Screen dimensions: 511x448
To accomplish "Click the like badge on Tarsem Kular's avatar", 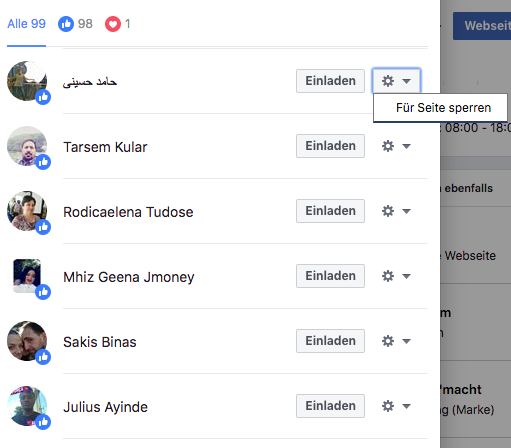I will click(43, 162).
